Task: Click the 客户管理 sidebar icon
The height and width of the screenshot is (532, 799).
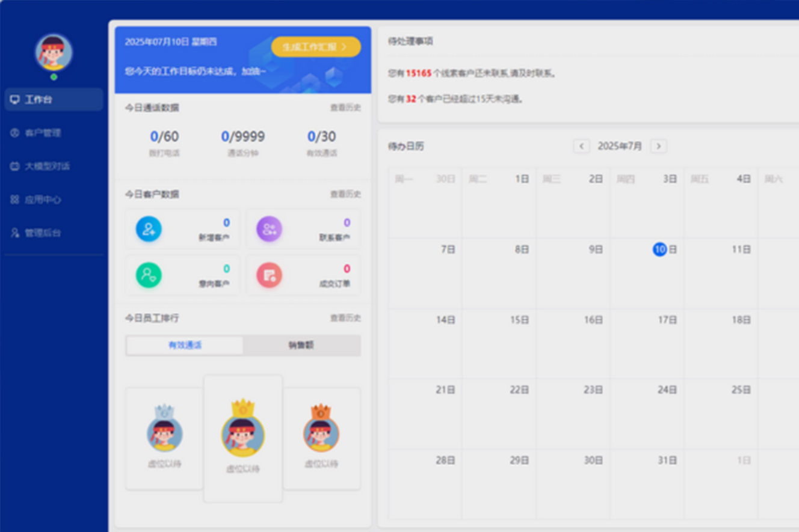Action: (15, 133)
